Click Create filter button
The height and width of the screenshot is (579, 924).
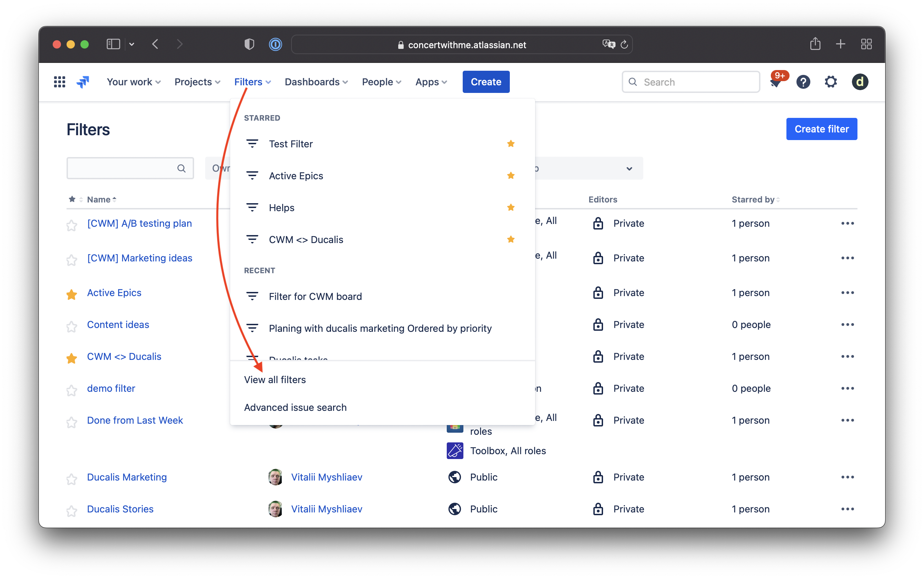coord(821,129)
